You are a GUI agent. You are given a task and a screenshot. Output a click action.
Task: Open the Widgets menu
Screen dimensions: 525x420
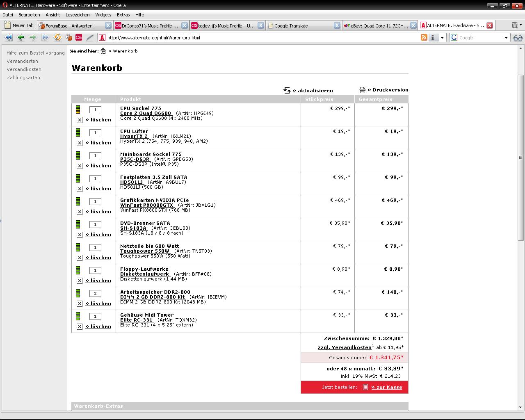tap(103, 15)
